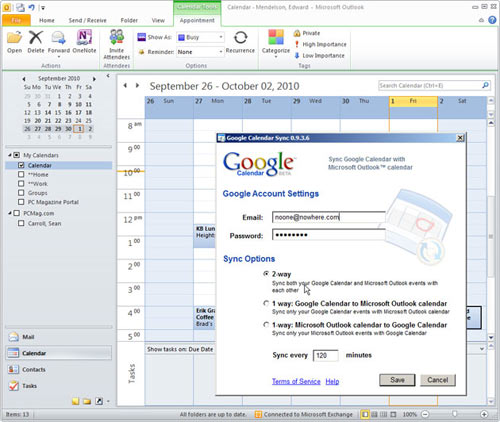
Task: Select Calendar in navigation pane
Action: pyautogui.click(x=58, y=353)
